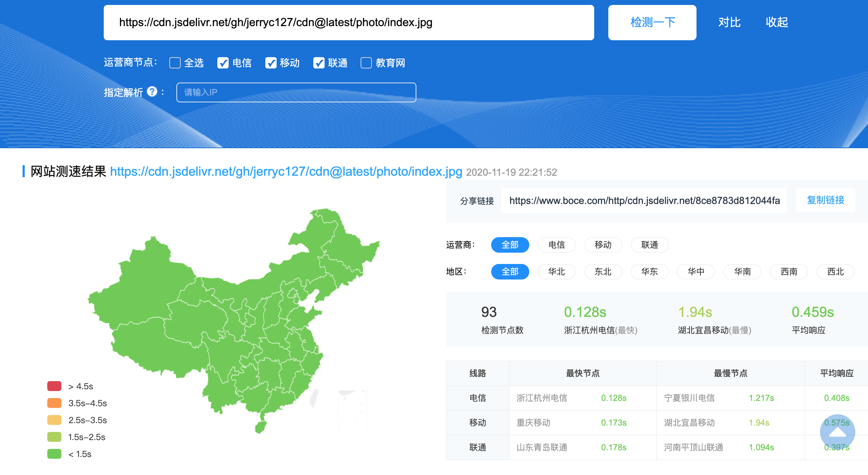Click the 复制链接 button
The image size is (868, 475).
[x=825, y=200]
